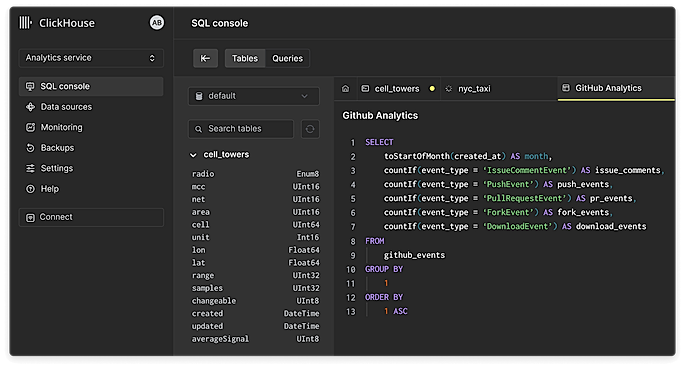685x368 pixels.
Task: Select the cell column row
Action: (256, 225)
